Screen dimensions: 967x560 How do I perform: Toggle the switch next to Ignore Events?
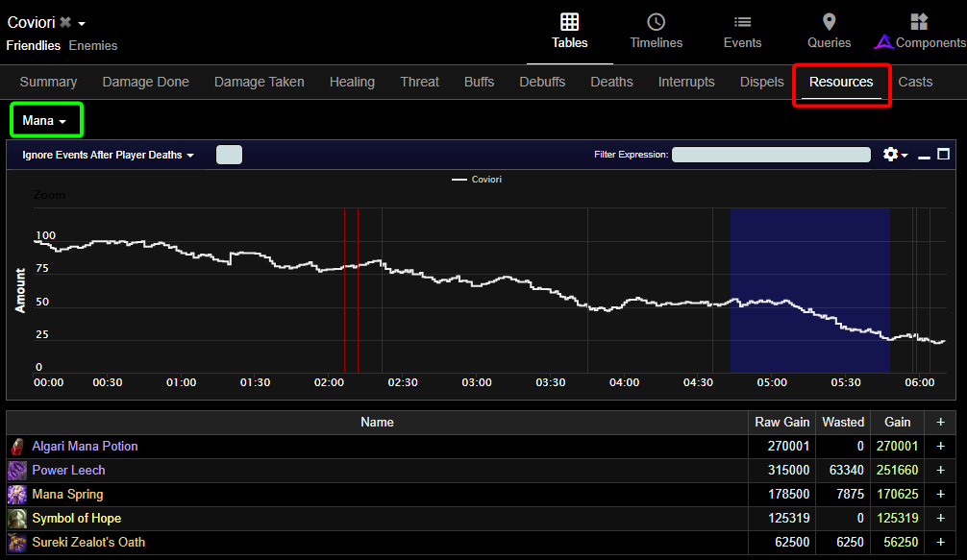[229, 155]
